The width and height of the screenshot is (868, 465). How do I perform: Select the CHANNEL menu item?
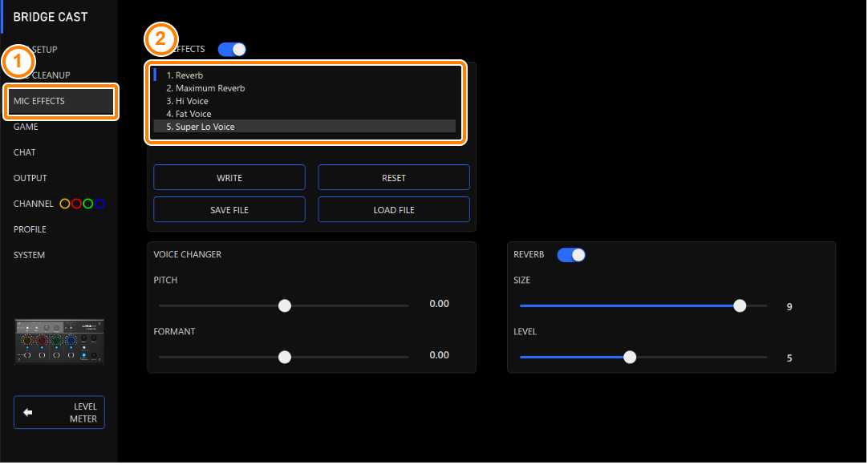pyautogui.click(x=33, y=204)
